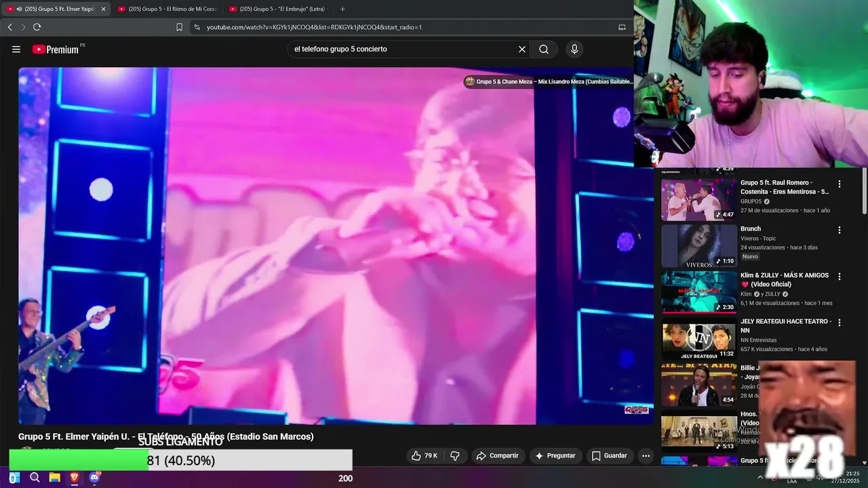
Task: Click the search magnifier button
Action: pos(544,49)
